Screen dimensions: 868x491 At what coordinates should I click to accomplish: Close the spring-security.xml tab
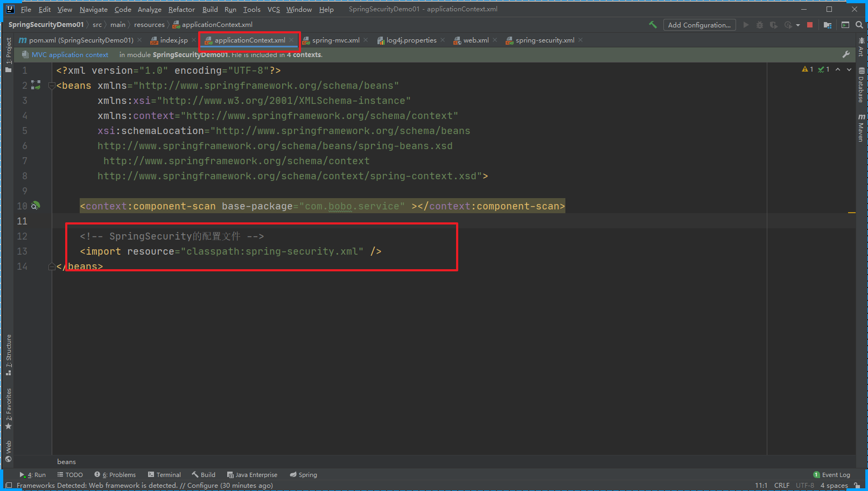tap(580, 40)
